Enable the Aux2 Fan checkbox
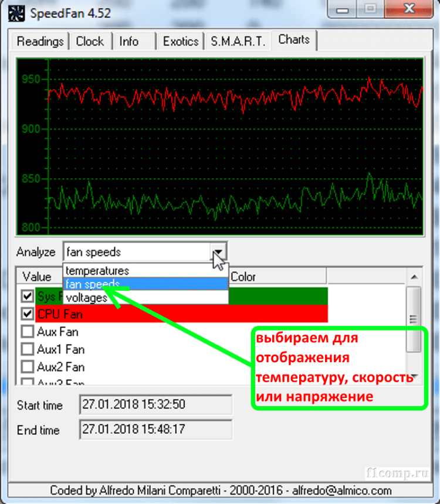The height and width of the screenshot is (504, 440). click(28, 367)
